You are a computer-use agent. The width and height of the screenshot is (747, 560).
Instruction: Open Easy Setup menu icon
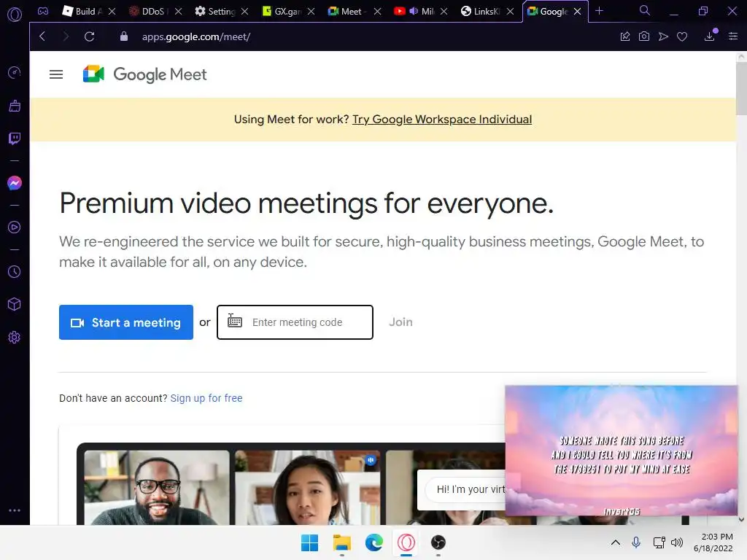[x=733, y=36]
